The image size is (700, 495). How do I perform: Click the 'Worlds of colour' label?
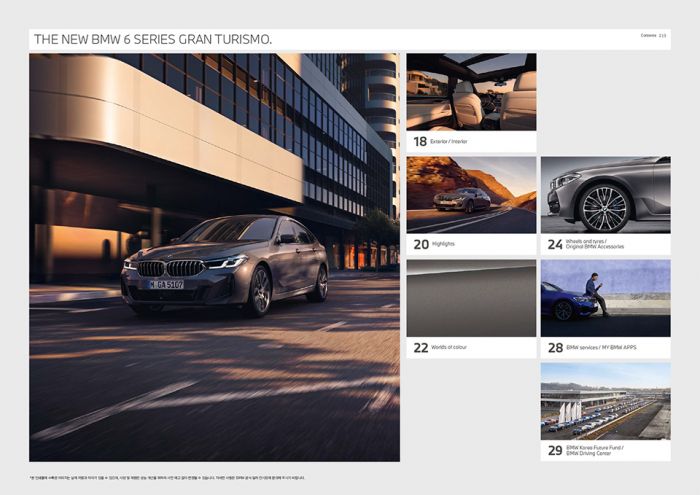click(x=449, y=347)
